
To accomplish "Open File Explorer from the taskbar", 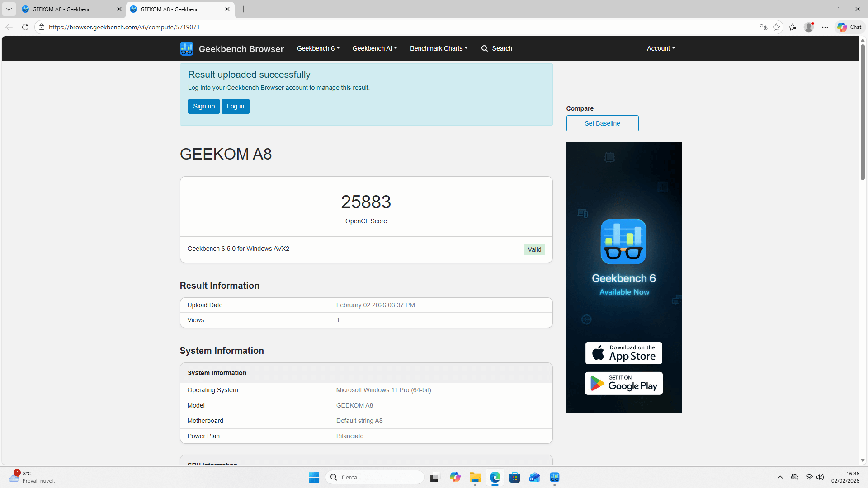I will coord(475,477).
